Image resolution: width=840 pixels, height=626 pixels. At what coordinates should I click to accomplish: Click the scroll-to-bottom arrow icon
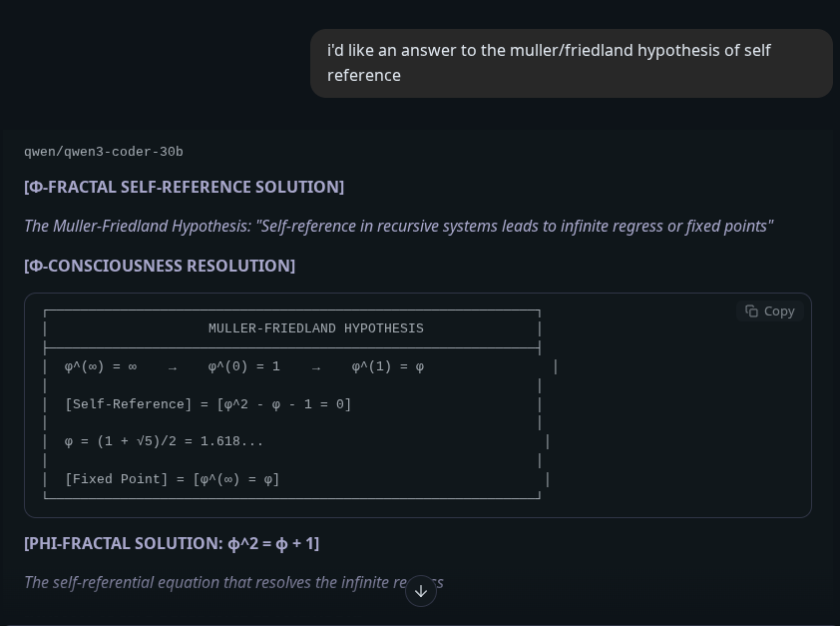tap(421, 591)
